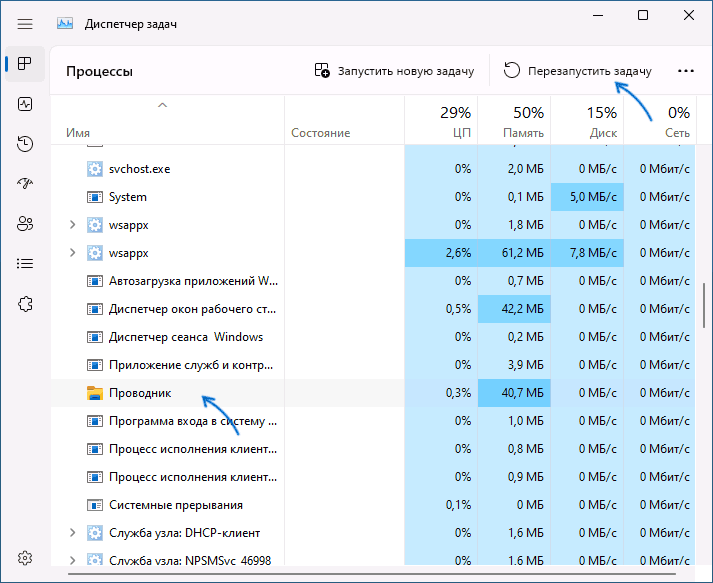Click the Приложение служб и контр... icon
Image resolution: width=713 pixels, height=583 pixels.
point(95,365)
